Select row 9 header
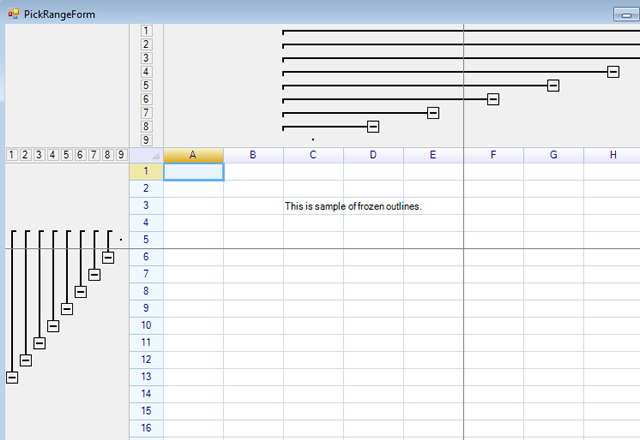640x440 pixels. pyautogui.click(x=147, y=309)
